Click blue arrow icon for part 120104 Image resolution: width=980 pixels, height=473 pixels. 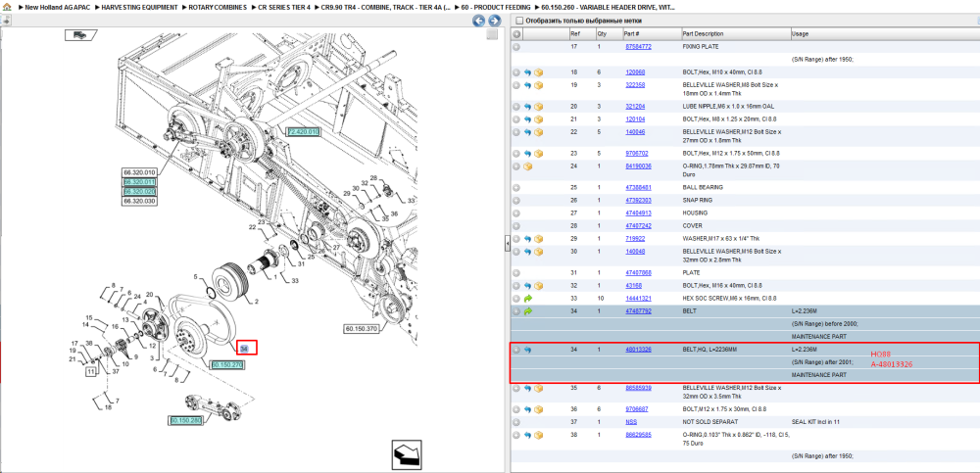pyautogui.click(x=527, y=119)
